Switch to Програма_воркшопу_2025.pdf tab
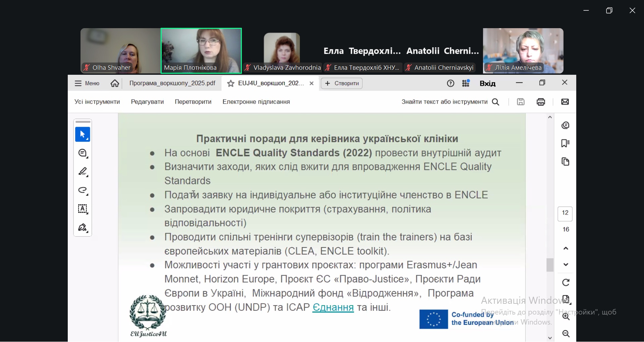Screen dimensions: 644x342 pyautogui.click(x=172, y=83)
